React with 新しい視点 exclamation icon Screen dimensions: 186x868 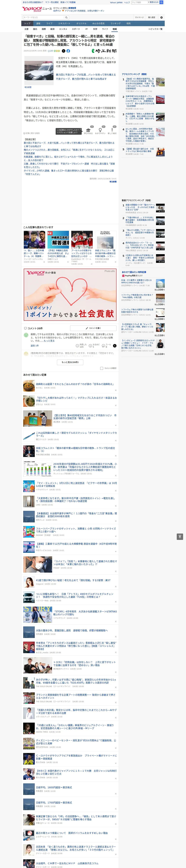click(x=112, y=130)
